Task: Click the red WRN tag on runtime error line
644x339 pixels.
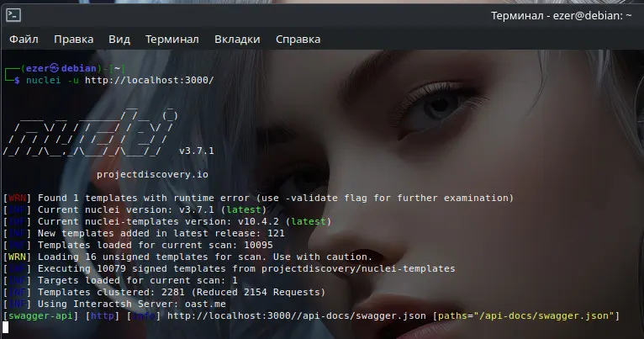Action: pos(16,198)
